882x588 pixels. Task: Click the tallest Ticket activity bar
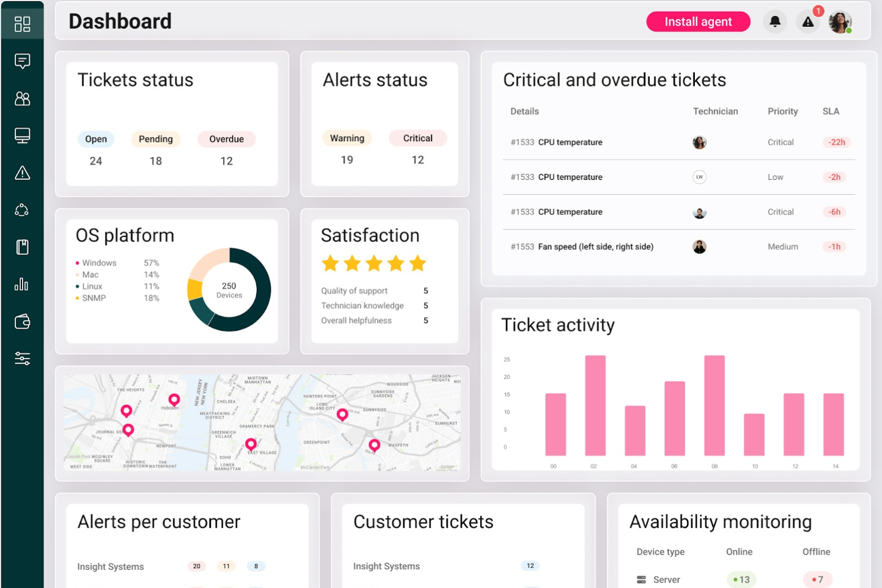[x=594, y=405]
